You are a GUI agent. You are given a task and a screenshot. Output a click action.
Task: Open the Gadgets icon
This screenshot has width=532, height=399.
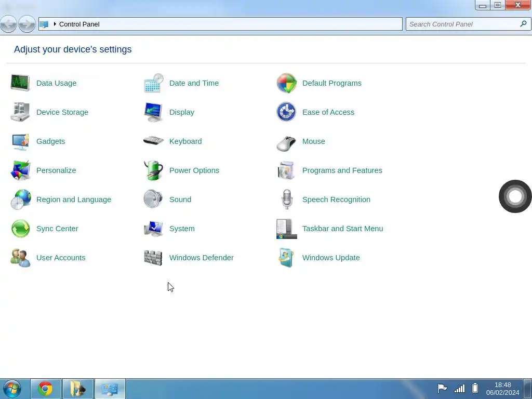pyautogui.click(x=20, y=141)
